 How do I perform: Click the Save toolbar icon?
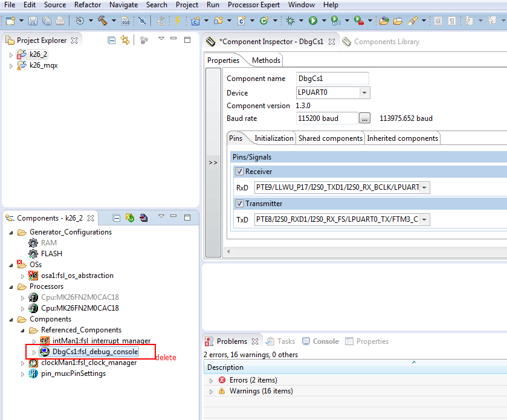click(33, 21)
